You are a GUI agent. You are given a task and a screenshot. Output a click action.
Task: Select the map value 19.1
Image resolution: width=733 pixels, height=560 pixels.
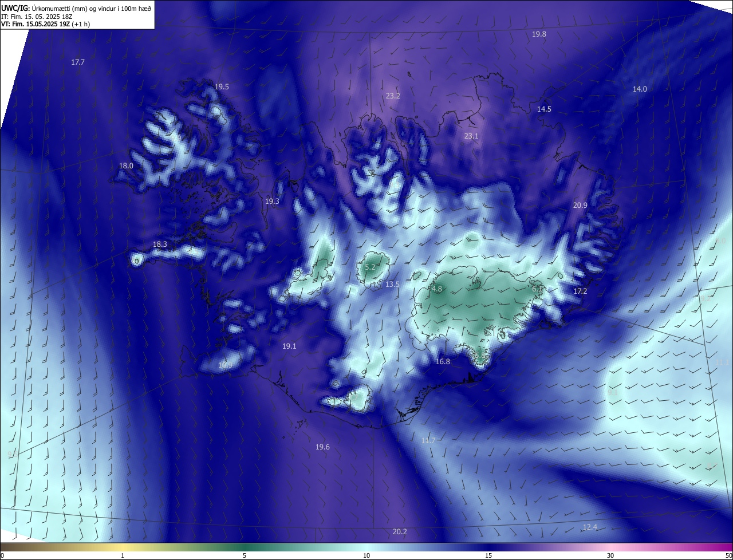click(x=289, y=346)
